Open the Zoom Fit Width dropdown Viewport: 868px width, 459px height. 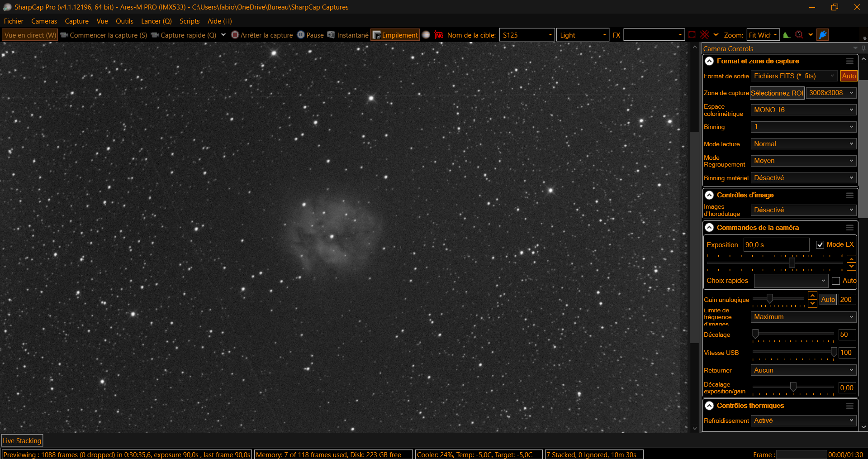point(763,35)
